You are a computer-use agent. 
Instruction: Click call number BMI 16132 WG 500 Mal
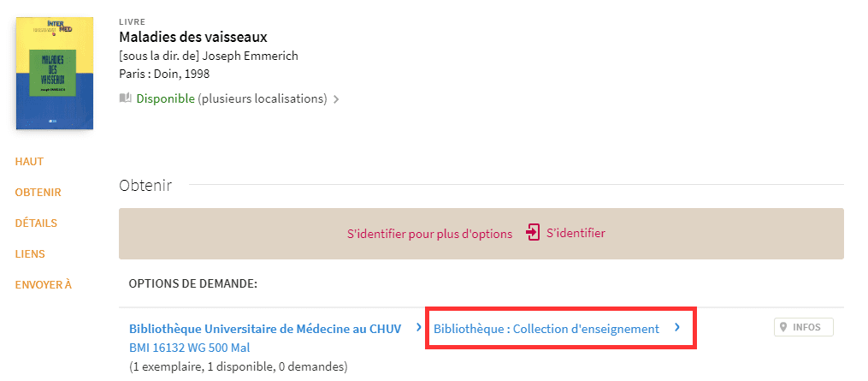pyautogui.click(x=189, y=348)
